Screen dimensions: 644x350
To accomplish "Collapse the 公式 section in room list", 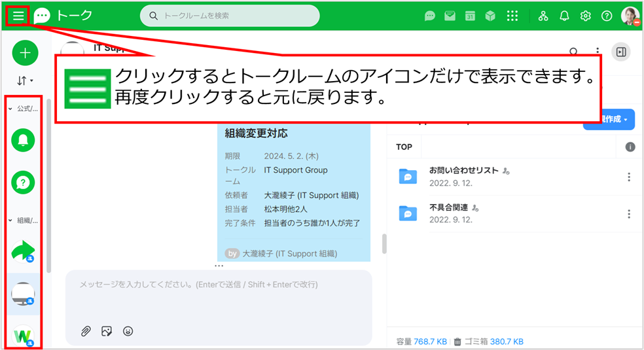I will pyautogui.click(x=10, y=109).
